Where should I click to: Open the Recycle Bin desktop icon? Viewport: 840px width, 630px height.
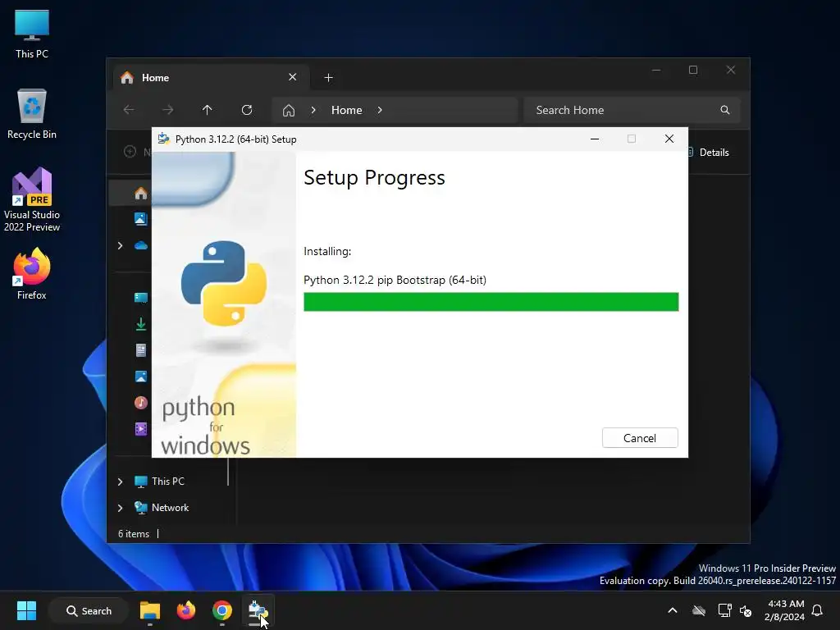tap(32, 114)
